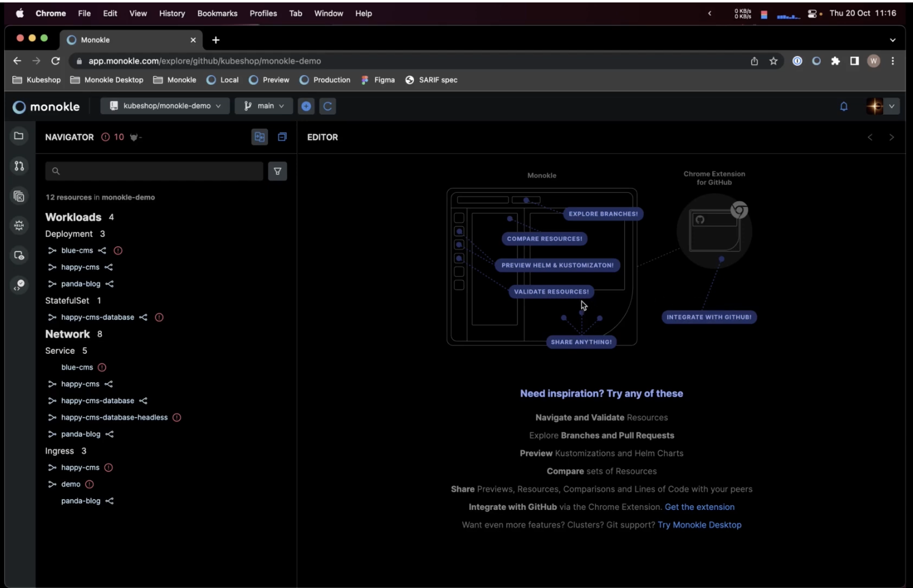Open the Kustomize sidebar icon
Viewport: 913px width, 588px height.
[x=19, y=196]
